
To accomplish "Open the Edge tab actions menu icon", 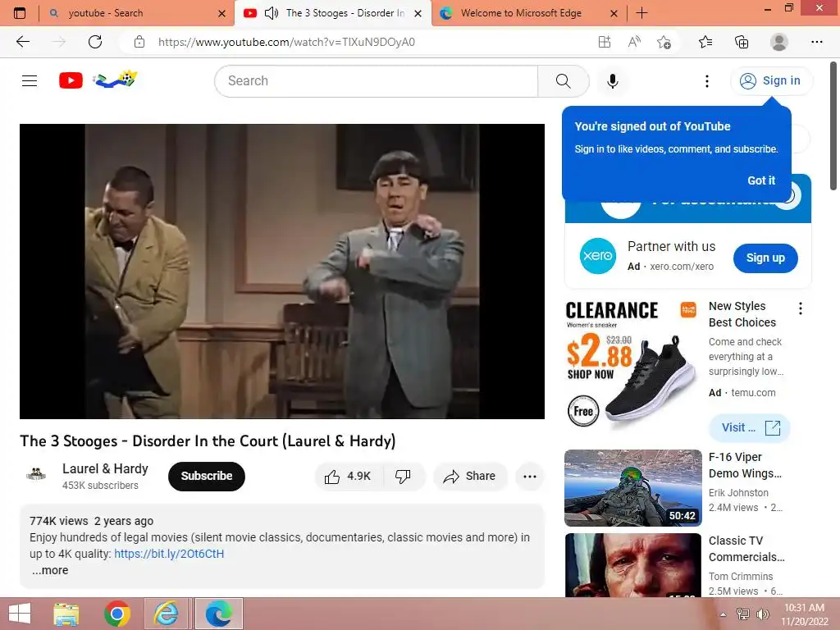I will click(x=20, y=13).
